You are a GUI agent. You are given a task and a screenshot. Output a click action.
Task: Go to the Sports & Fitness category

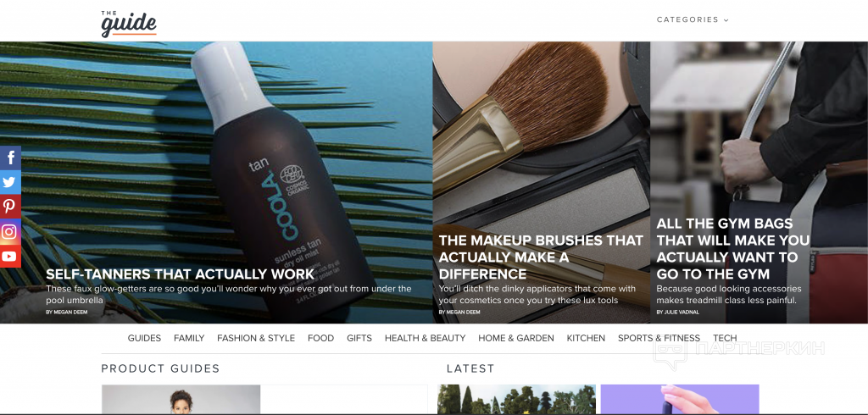[x=659, y=338]
